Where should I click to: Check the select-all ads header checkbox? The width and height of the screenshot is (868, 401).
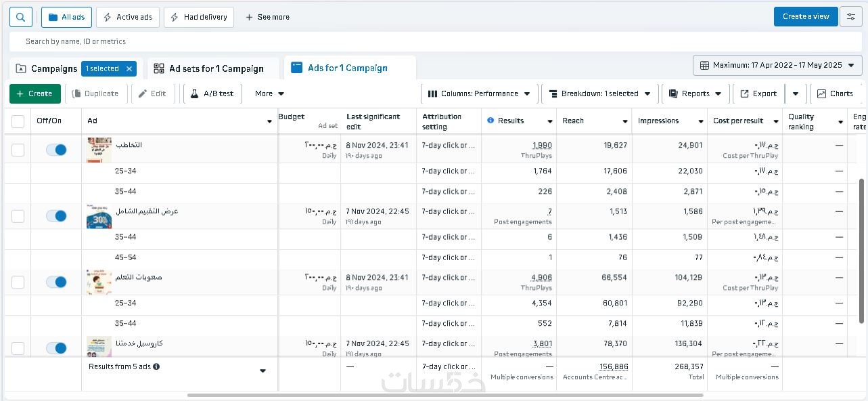pos(18,121)
